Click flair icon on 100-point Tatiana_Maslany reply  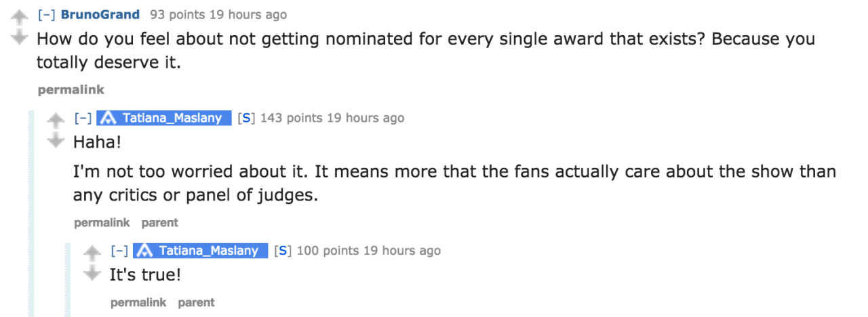(x=144, y=251)
